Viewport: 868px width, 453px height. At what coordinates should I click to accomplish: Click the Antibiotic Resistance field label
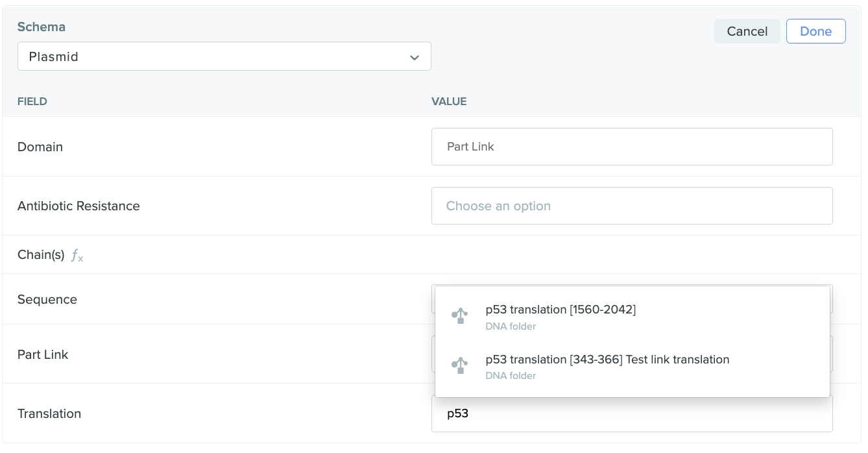(78, 206)
